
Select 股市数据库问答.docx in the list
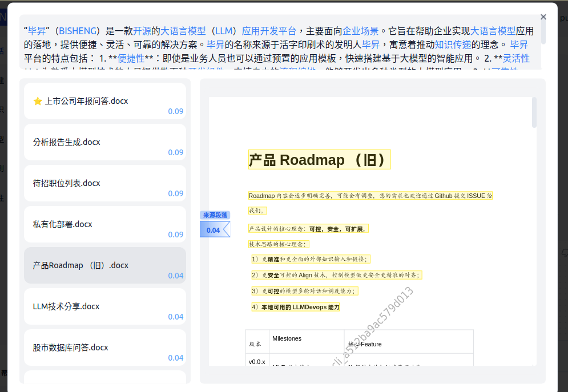(x=105, y=347)
